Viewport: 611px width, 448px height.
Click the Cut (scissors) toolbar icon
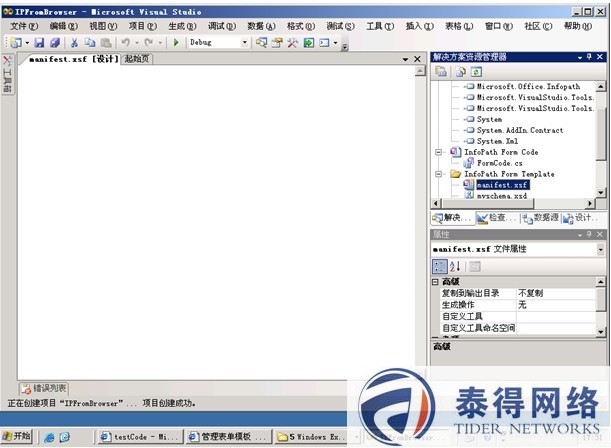pyautogui.click(x=74, y=42)
